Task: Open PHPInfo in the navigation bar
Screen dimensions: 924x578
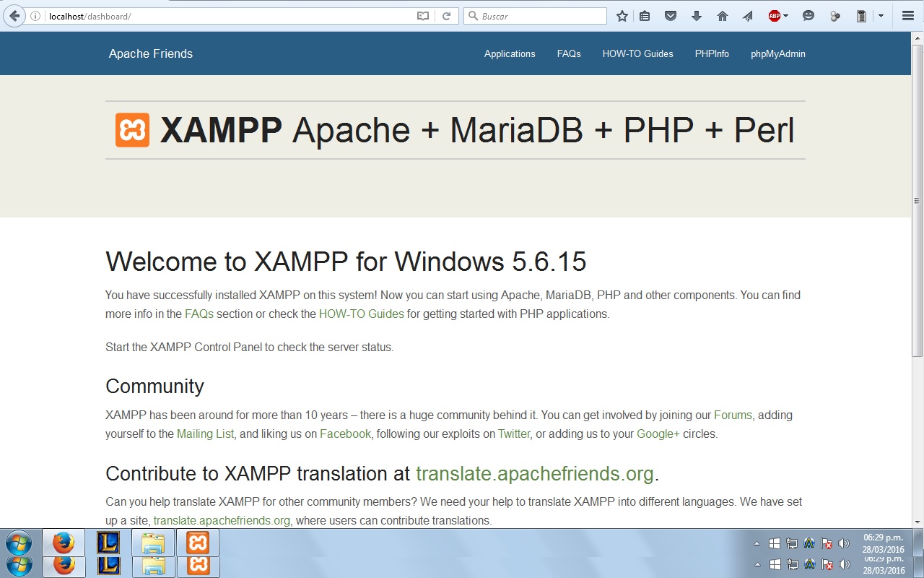Action: (712, 53)
